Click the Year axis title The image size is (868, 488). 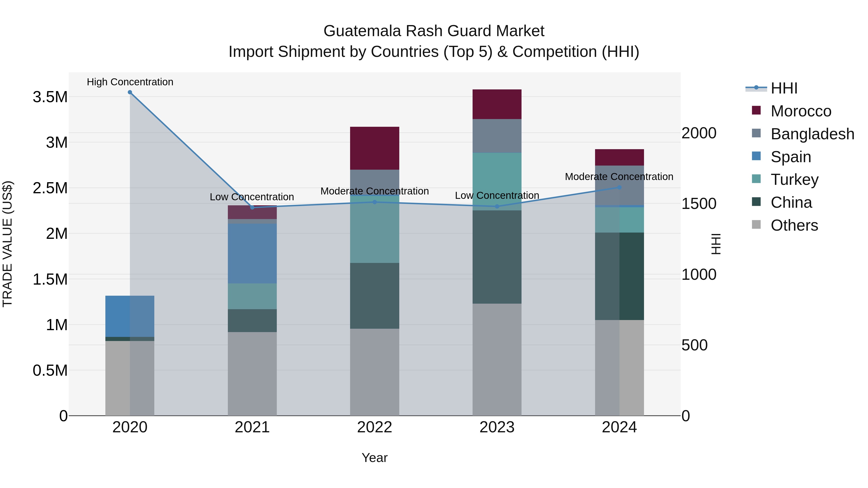375,458
